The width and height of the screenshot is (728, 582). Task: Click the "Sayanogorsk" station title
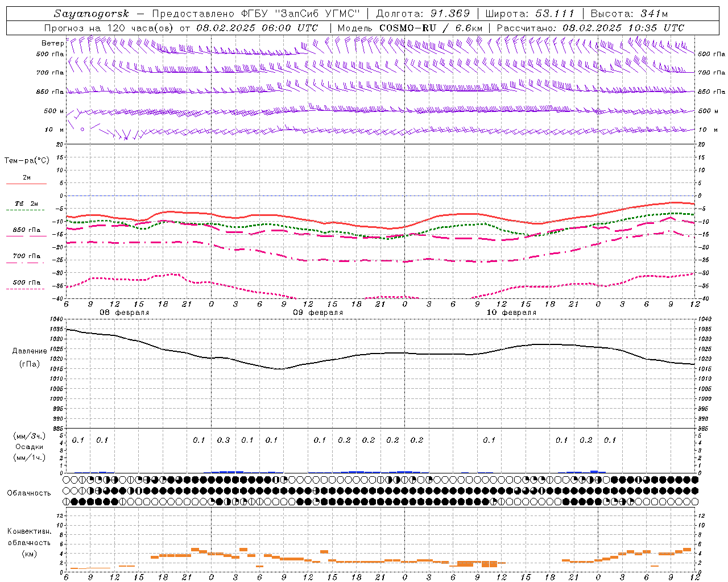coord(92,14)
